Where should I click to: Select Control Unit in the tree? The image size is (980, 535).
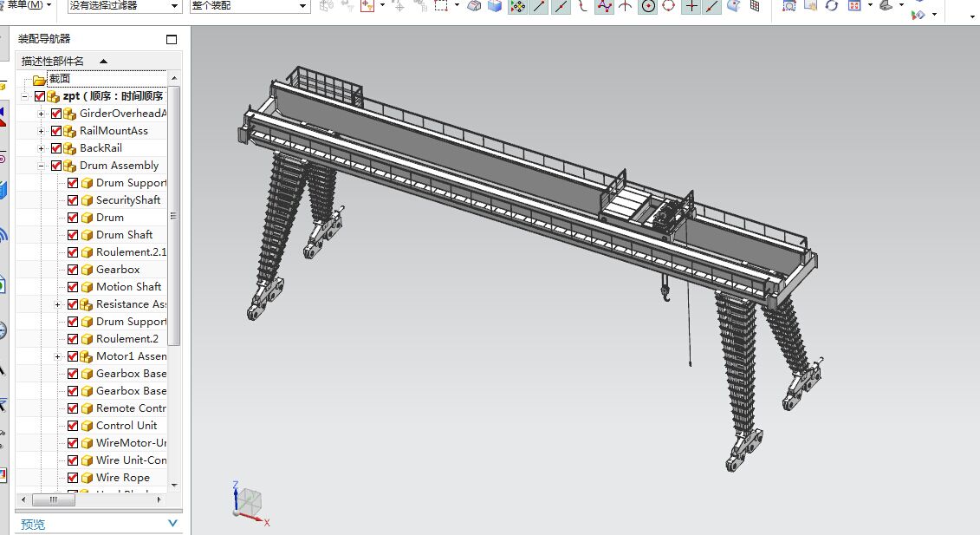click(x=127, y=426)
